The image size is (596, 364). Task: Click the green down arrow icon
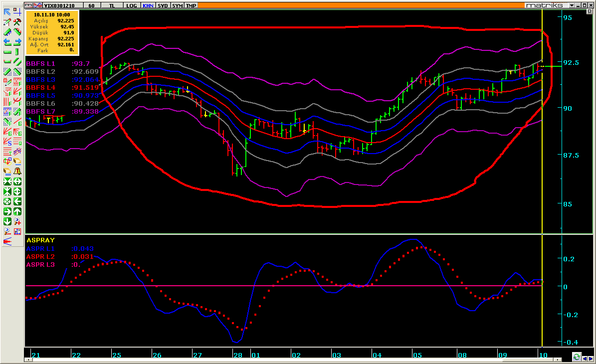click(7, 221)
